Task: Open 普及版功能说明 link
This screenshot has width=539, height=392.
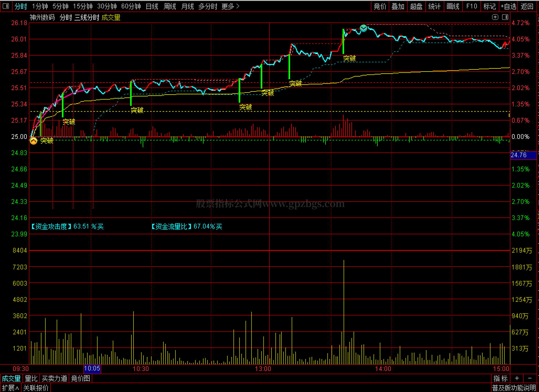Action: pyautogui.click(x=514, y=388)
